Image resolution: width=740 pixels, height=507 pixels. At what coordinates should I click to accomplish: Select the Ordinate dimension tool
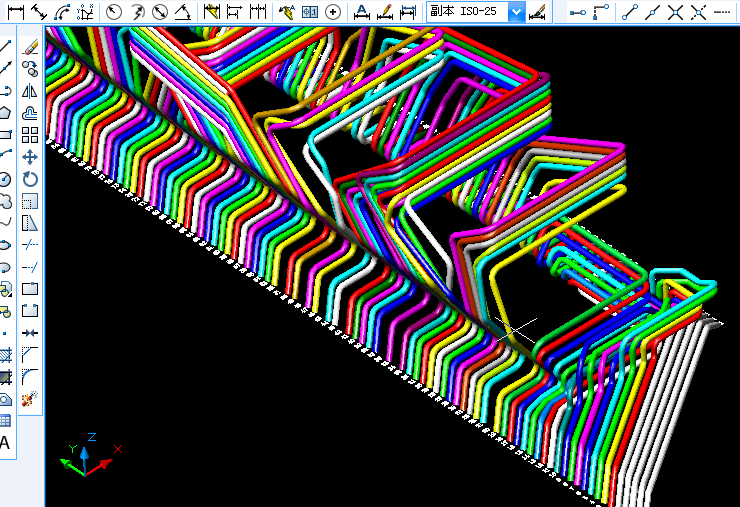(x=85, y=11)
